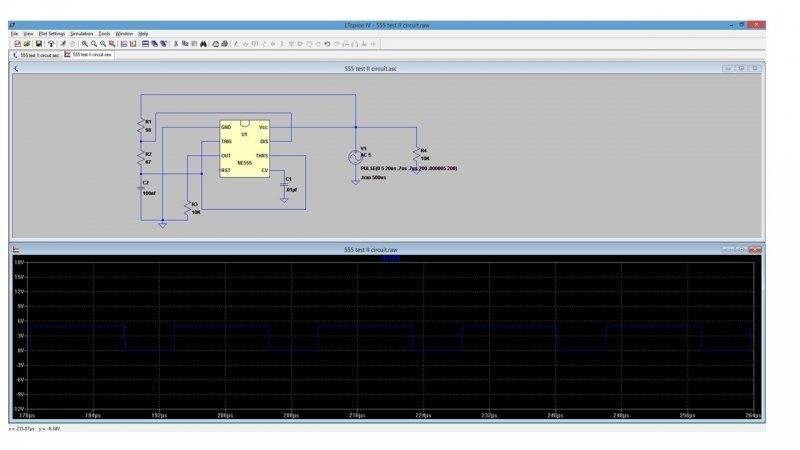Click the Zoom Out magnifier icon
Image resolution: width=800 pixels, height=450 pixels.
click(x=103, y=44)
